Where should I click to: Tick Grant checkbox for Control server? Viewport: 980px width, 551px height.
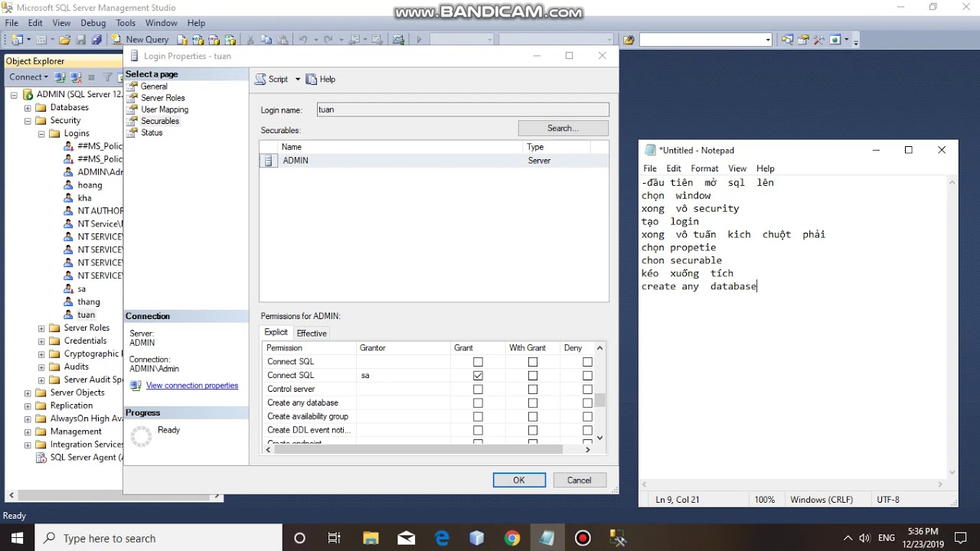click(478, 390)
